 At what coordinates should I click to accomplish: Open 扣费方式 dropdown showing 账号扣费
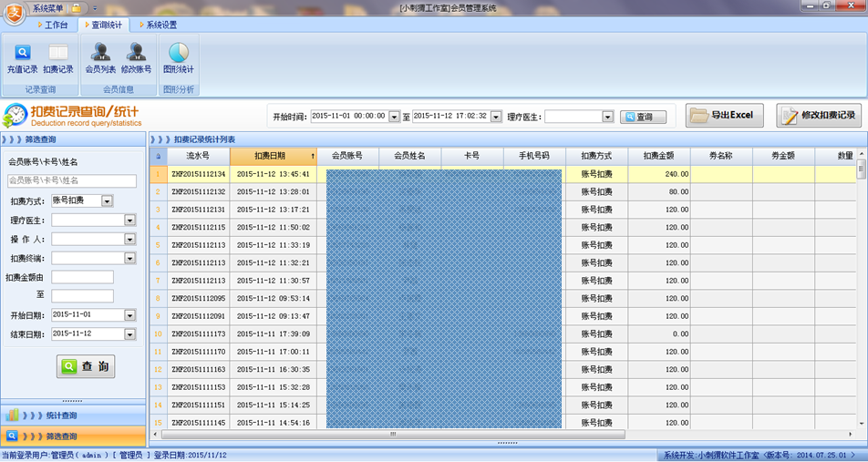[108, 200]
